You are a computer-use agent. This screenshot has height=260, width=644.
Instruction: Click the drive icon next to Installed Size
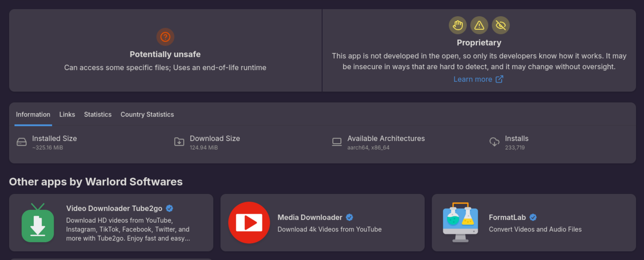click(x=22, y=142)
